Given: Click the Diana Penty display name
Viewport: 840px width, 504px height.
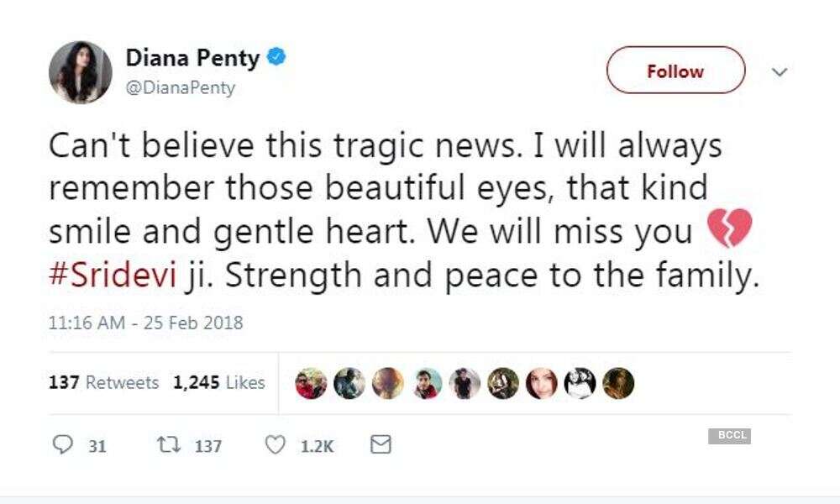Looking at the screenshot, I should coord(194,58).
